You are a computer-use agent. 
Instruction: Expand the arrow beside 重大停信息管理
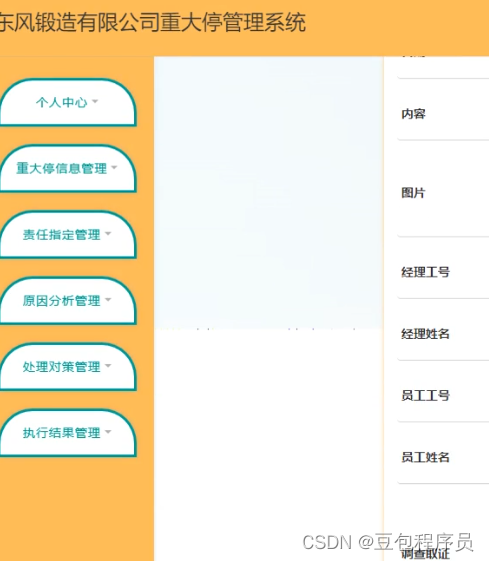click(114, 167)
